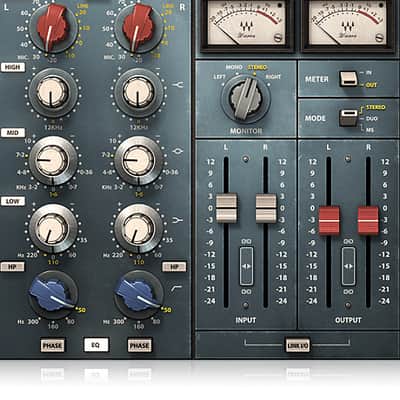Click the output fader link arrows icon

point(348,266)
